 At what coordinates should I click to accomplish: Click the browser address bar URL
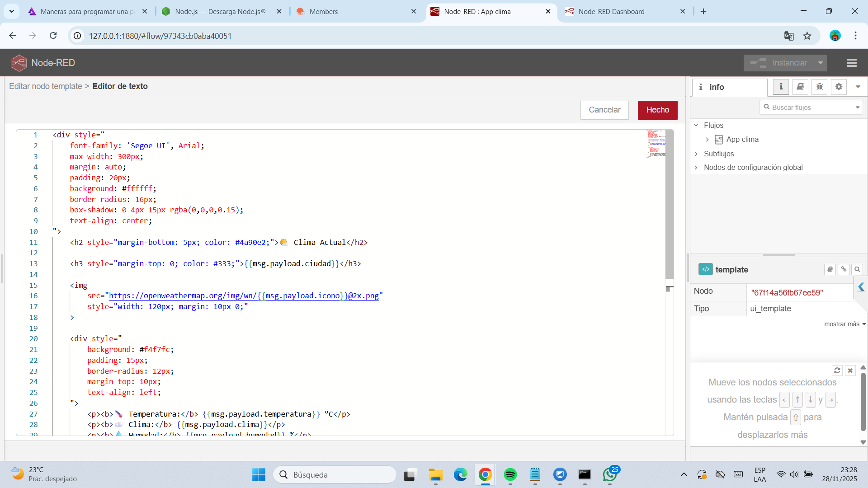tap(160, 36)
